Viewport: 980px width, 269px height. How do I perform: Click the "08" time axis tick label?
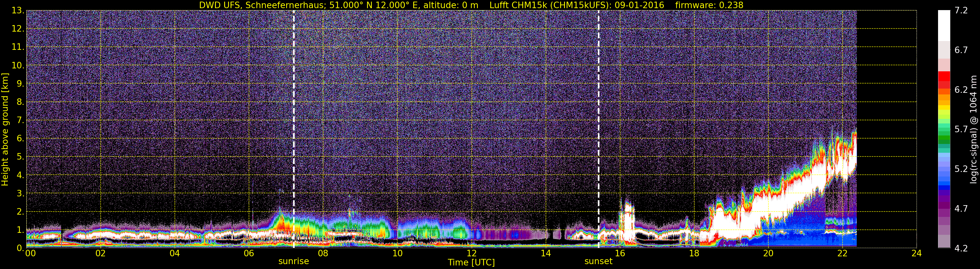[323, 254]
